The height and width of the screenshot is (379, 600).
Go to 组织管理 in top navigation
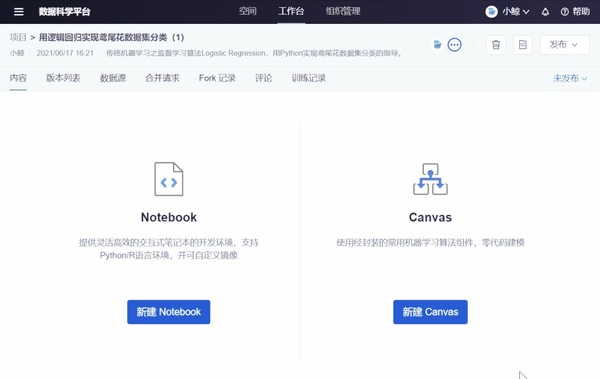click(x=343, y=11)
